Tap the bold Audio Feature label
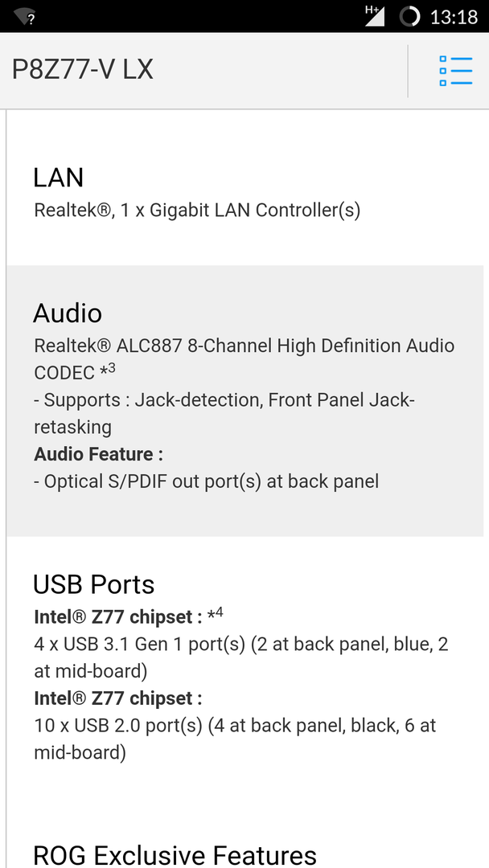 point(98,454)
